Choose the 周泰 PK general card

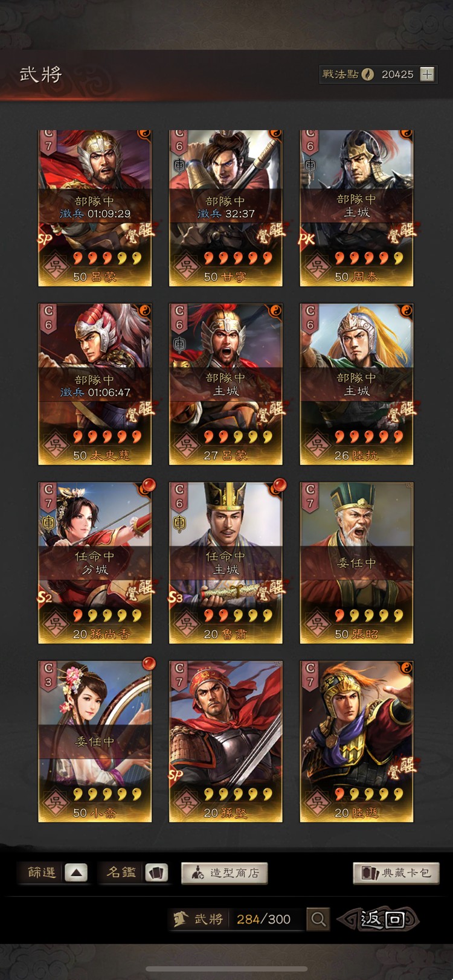coord(356,208)
